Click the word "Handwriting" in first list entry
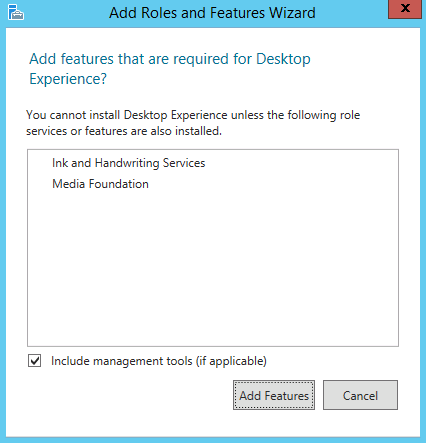This screenshot has height=443, width=426. click(x=127, y=163)
